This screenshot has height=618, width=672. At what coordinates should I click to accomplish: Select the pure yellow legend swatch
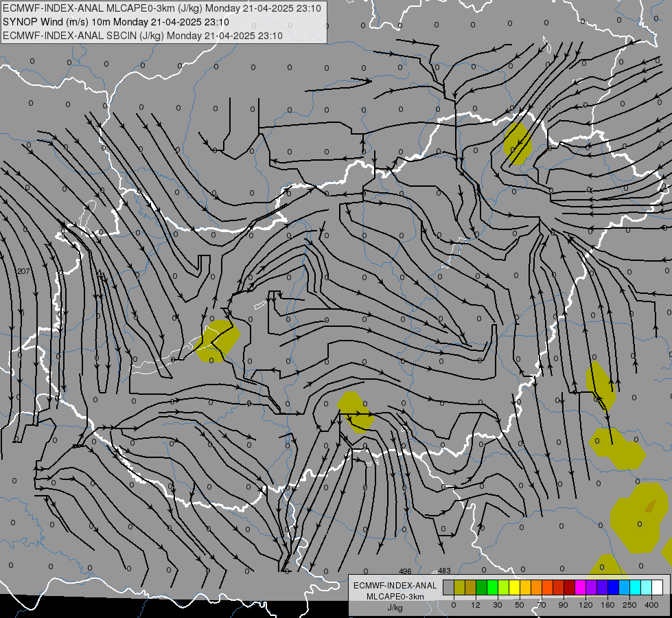coord(514,587)
